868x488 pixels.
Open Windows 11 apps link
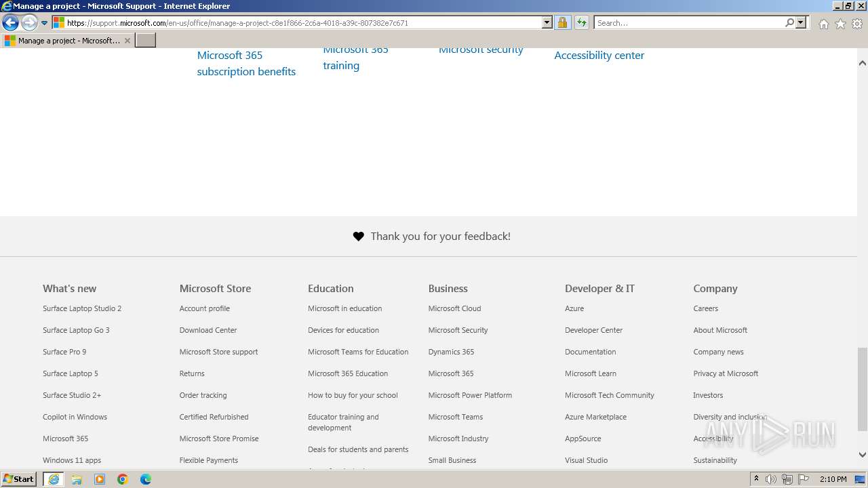click(x=72, y=460)
